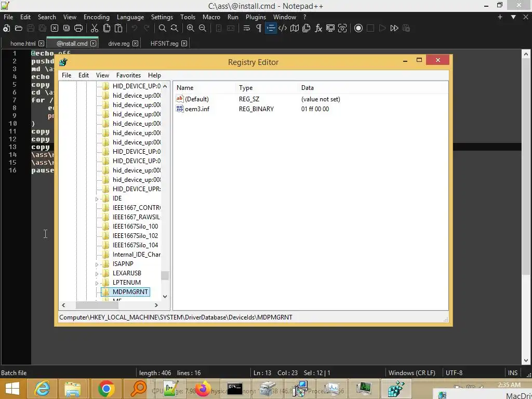Click the Close All documents toolbar icon
This screenshot has width=532, height=399.
(66, 28)
